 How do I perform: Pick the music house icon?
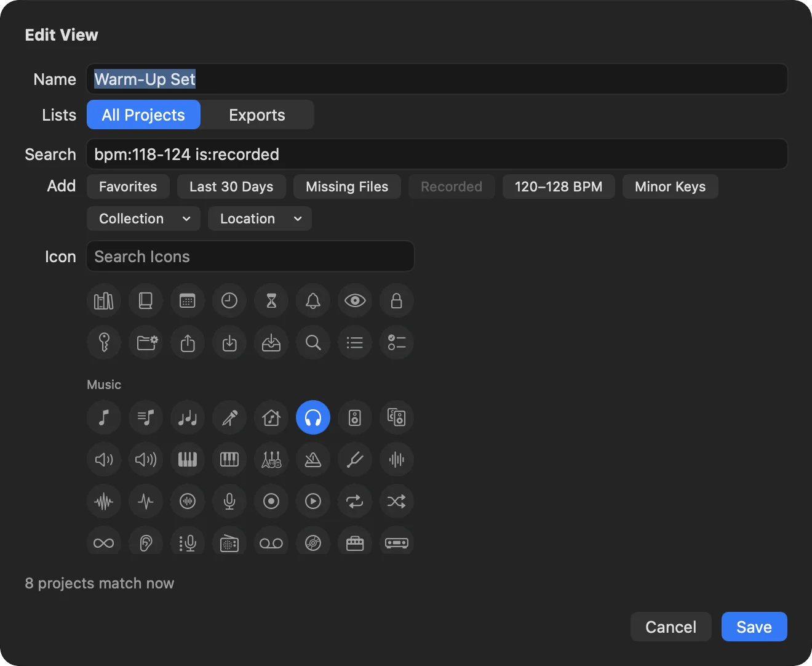(x=271, y=418)
